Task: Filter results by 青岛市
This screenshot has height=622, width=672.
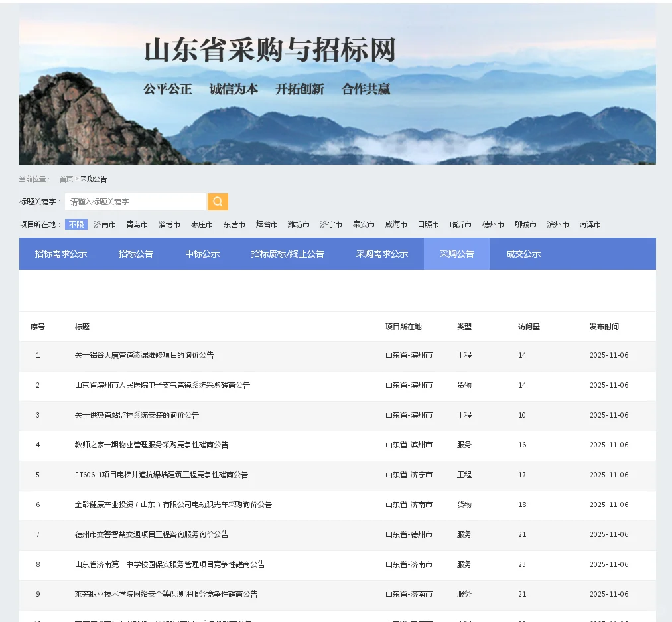Action: [x=137, y=224]
